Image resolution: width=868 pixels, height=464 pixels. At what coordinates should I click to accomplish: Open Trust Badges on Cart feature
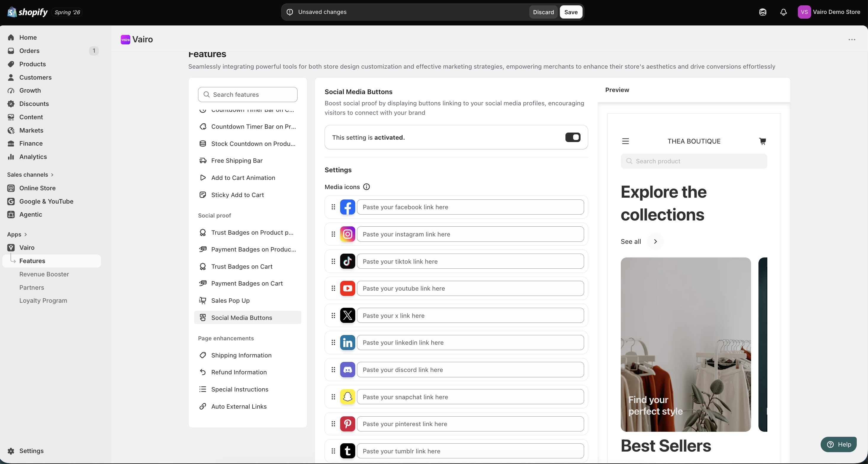[248, 266]
